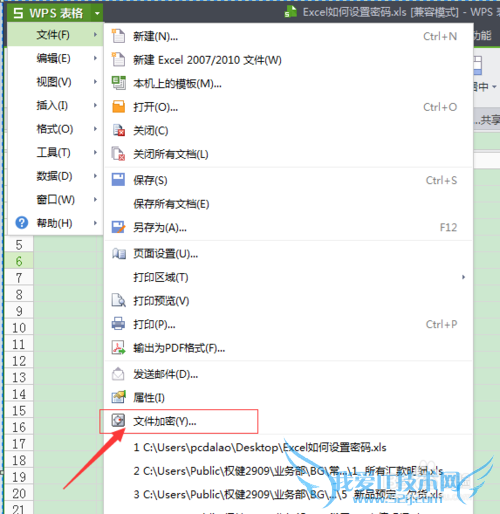
Task: Click the templates icon next to 本机上的模板(M)
Action: [118, 83]
